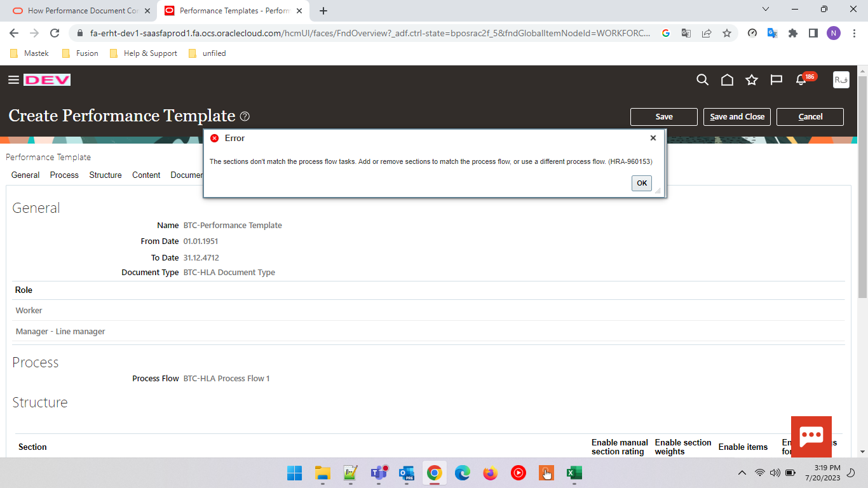This screenshot has width=868, height=488.
Task: Click the browser extensions puzzle icon
Action: point(793,33)
